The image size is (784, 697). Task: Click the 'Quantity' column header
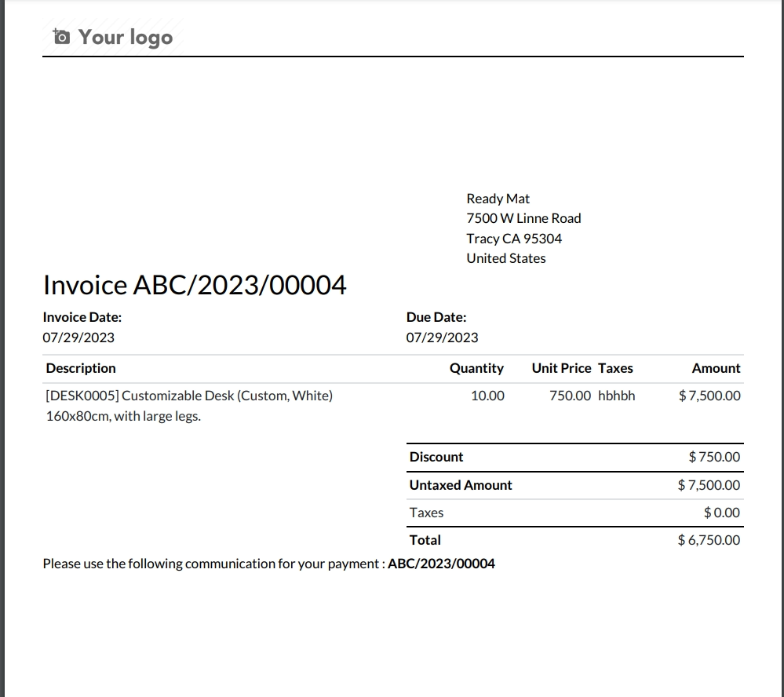[x=476, y=368]
